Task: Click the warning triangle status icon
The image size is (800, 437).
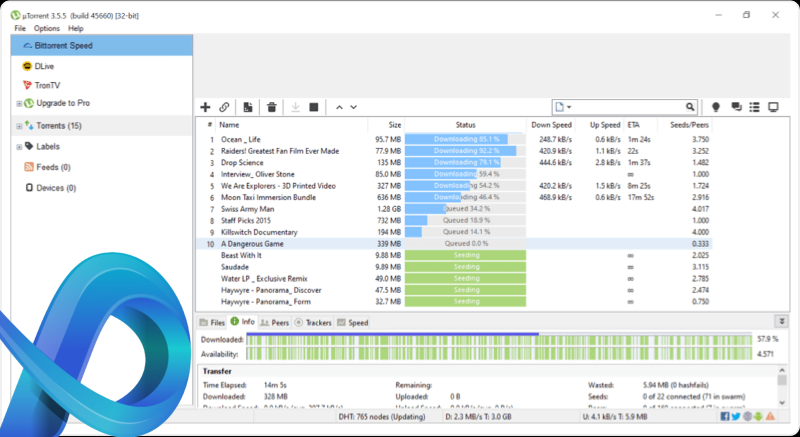Action: click(770, 417)
